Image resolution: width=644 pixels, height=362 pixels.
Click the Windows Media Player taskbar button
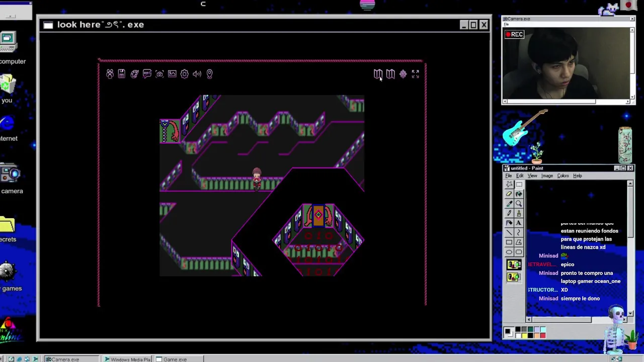click(127, 359)
